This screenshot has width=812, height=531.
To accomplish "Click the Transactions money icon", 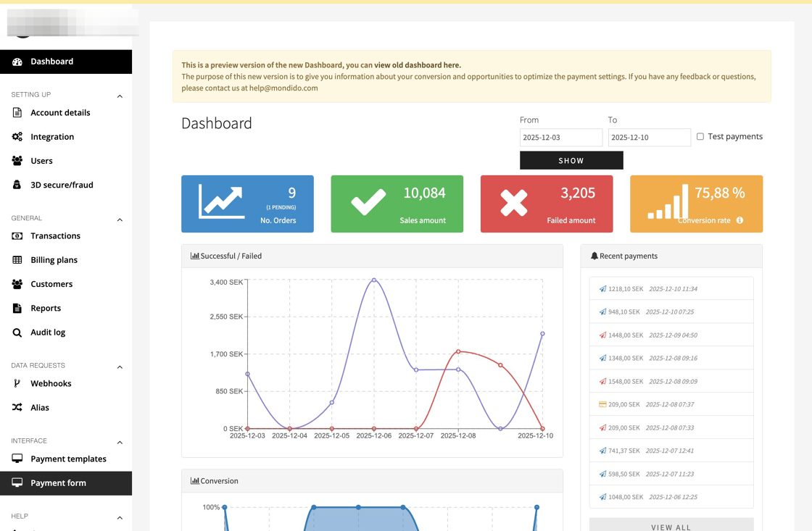I will pyautogui.click(x=17, y=236).
